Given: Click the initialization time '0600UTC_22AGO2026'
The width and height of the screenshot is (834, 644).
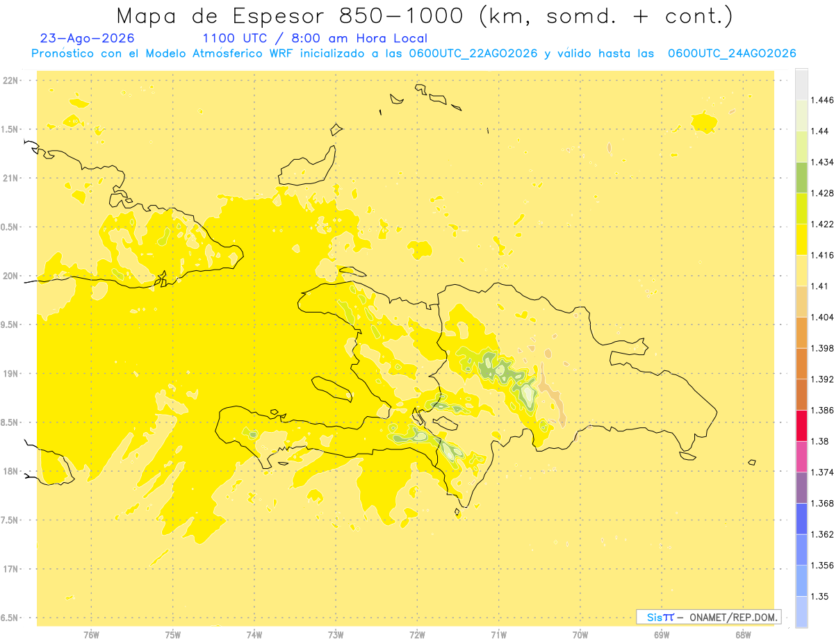Looking at the screenshot, I should tap(473, 53).
